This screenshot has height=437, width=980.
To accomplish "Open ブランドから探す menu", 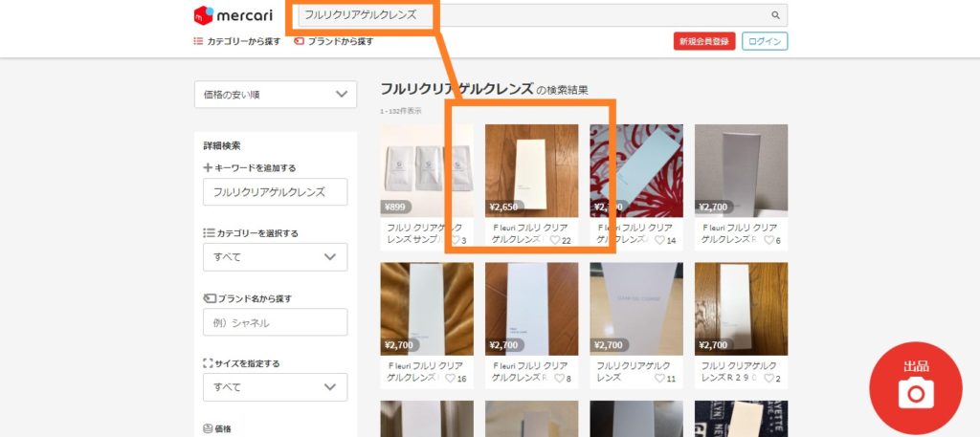I will click(334, 42).
